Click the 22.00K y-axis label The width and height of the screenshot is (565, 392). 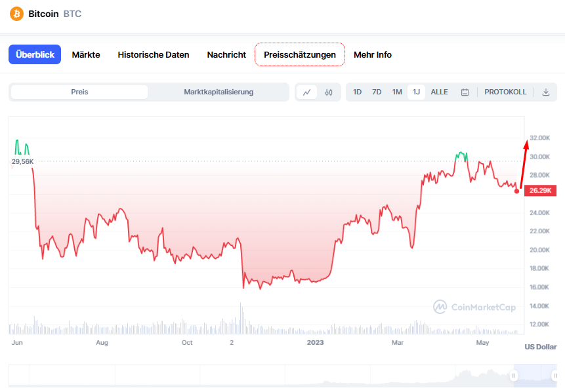coord(540,231)
